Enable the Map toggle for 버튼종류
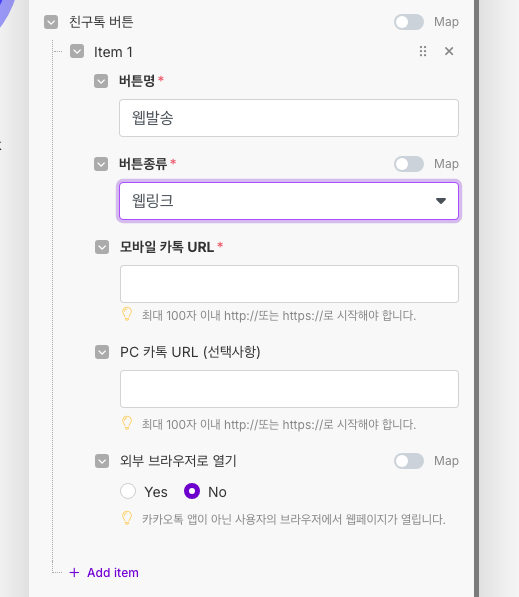The image size is (519, 597). click(x=409, y=164)
